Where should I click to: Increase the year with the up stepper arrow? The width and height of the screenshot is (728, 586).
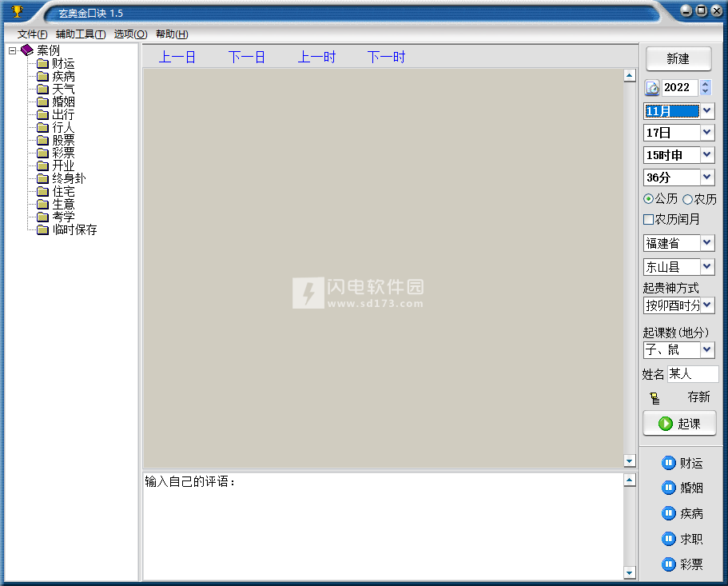pyautogui.click(x=706, y=84)
